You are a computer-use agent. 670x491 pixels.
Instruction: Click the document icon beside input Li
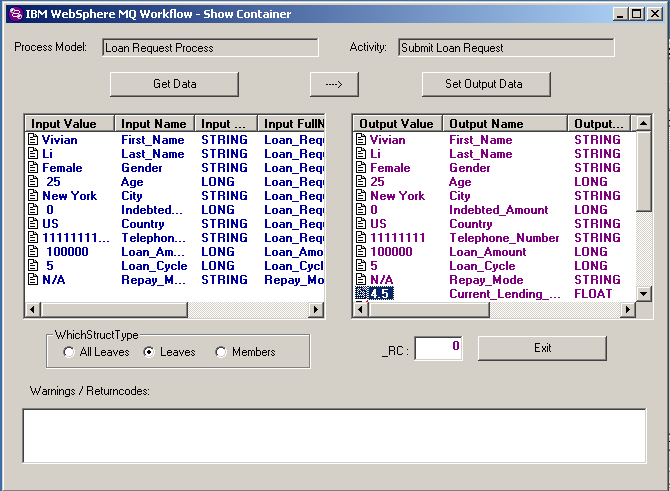[x=33, y=153]
